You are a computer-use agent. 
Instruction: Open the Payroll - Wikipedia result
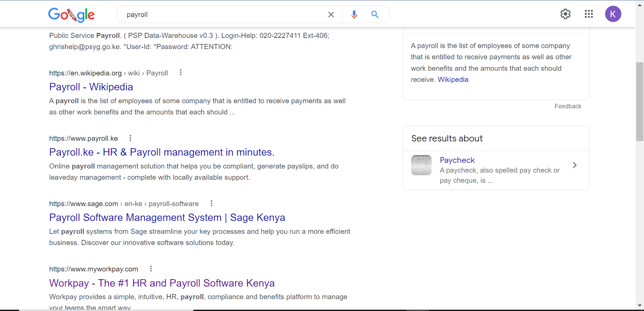pyautogui.click(x=91, y=87)
